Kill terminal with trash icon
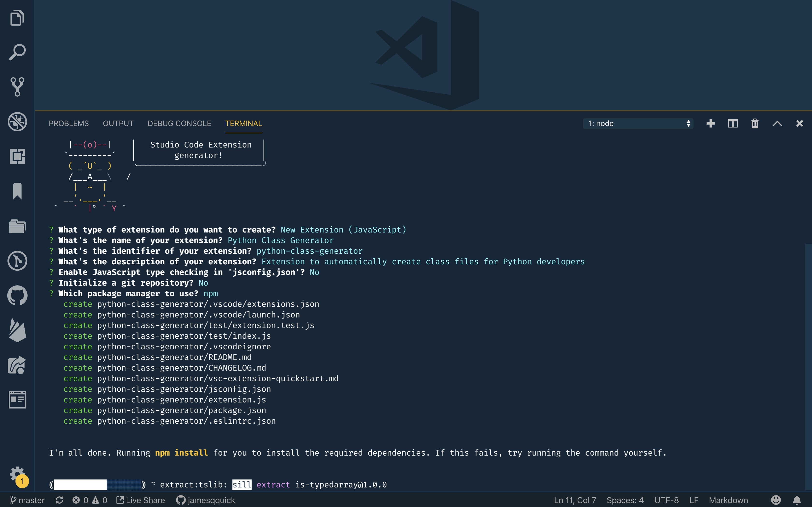This screenshot has height=507, width=812. 755,123
